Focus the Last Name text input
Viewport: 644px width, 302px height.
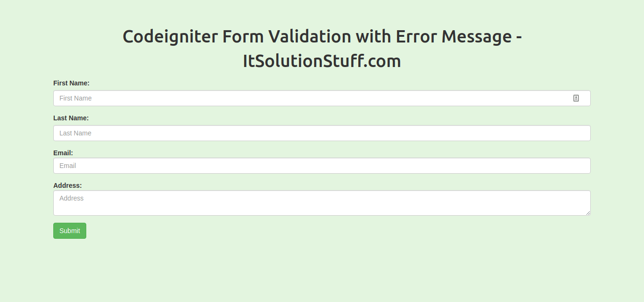[x=322, y=133]
